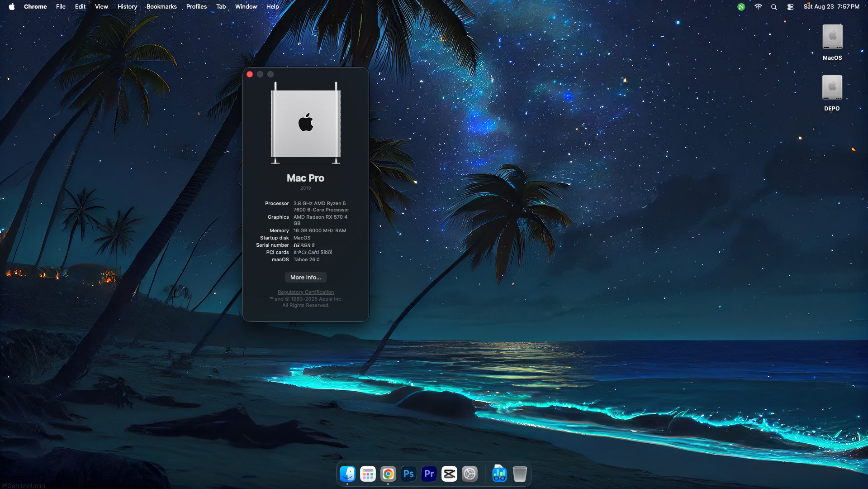Open the Trash in the dock
Screen dimensions: 868x489
point(520,474)
